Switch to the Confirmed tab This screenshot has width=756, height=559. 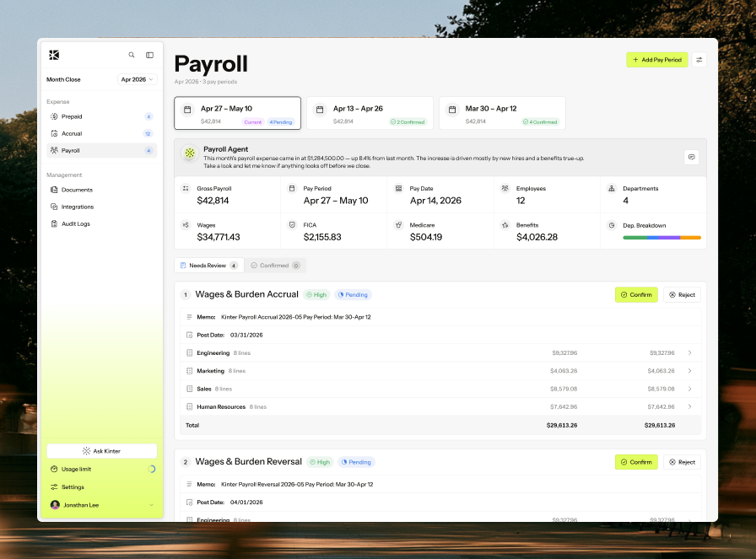(275, 266)
